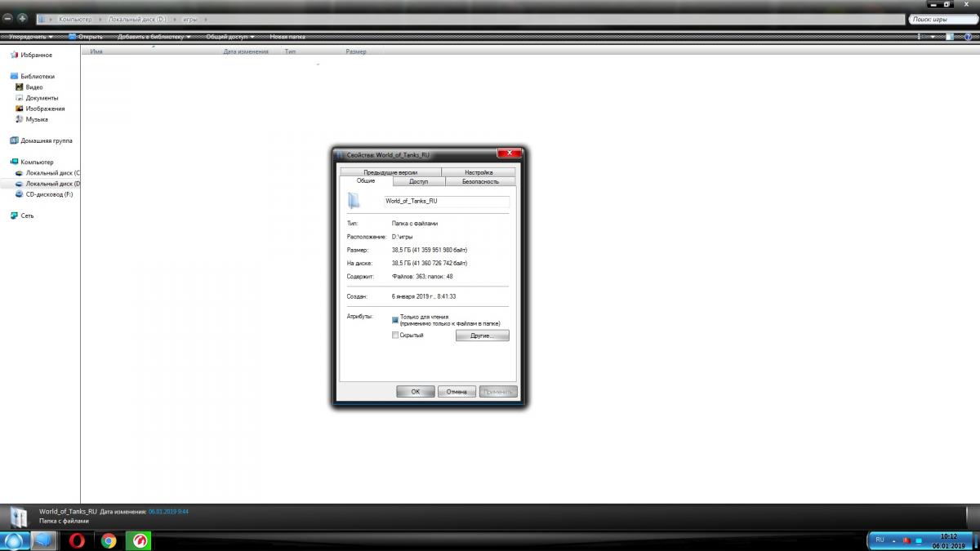This screenshot has width=980, height=551.
Task: Select Компьютер in navigation pane
Action: coord(31,162)
